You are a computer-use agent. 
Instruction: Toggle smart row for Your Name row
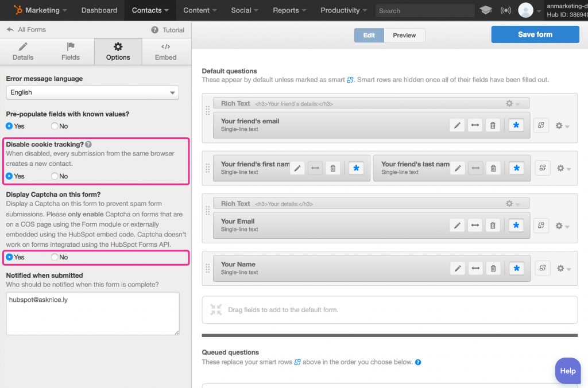coord(542,268)
